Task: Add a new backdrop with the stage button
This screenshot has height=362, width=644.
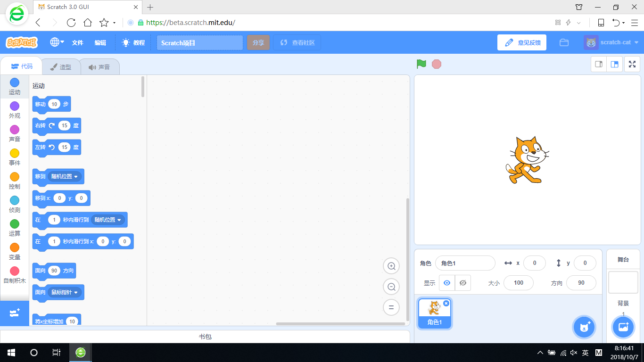Action: [x=623, y=327]
